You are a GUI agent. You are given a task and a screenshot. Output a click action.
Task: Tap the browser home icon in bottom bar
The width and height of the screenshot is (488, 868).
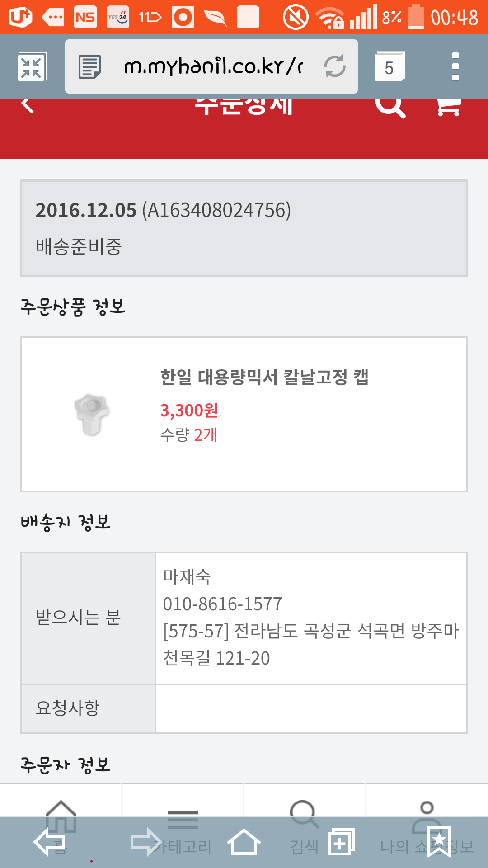pos(244,843)
